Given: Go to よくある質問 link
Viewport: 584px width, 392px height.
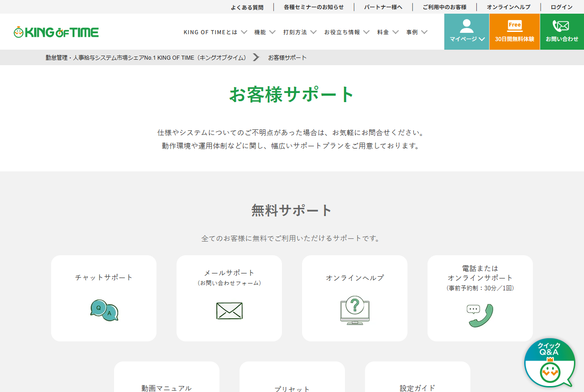Looking at the screenshot, I should 247,7.
